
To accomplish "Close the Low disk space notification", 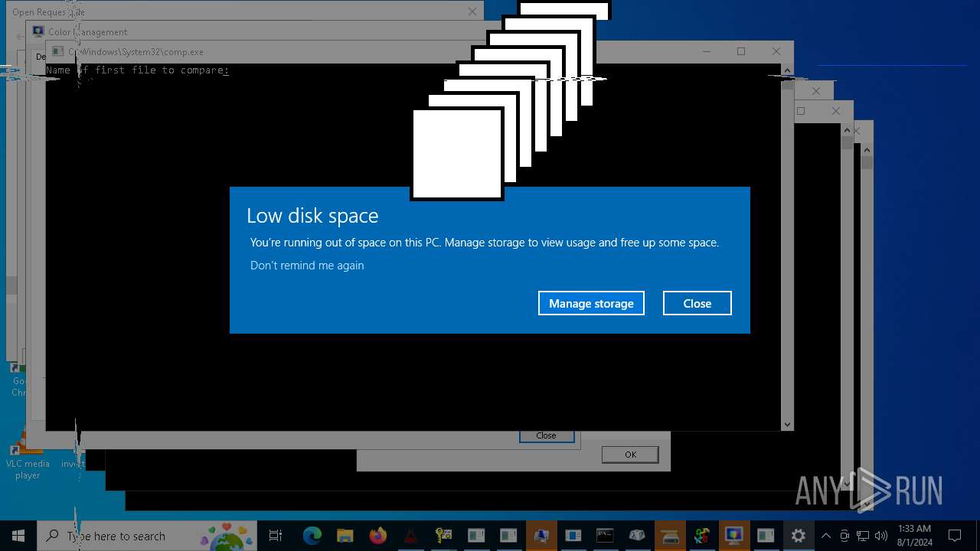I will coord(697,303).
